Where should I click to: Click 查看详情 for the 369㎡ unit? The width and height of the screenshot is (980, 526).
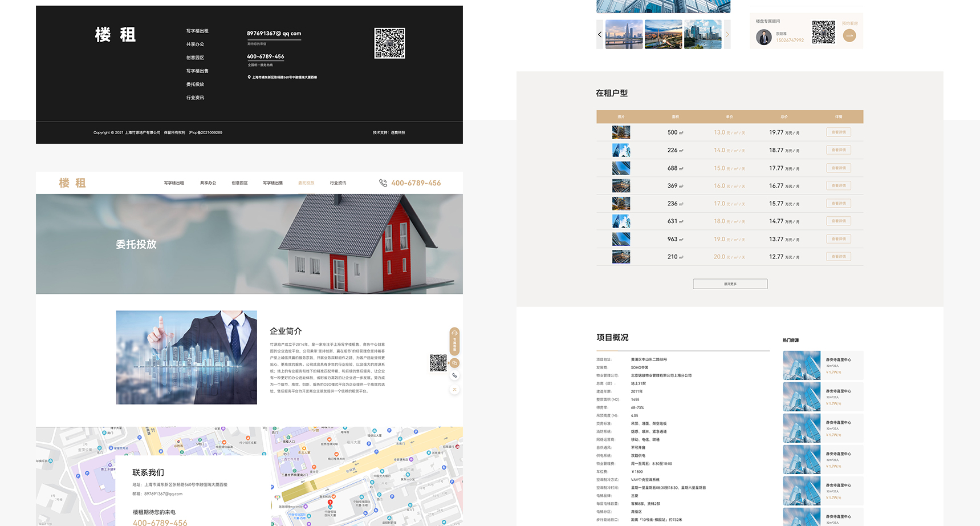[839, 185]
